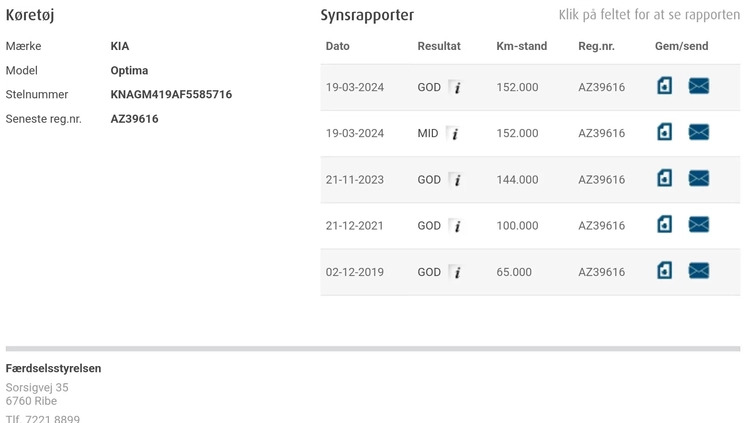Email the 02-12-2019 inspection report
Screen dimensions: 748x423
click(699, 270)
